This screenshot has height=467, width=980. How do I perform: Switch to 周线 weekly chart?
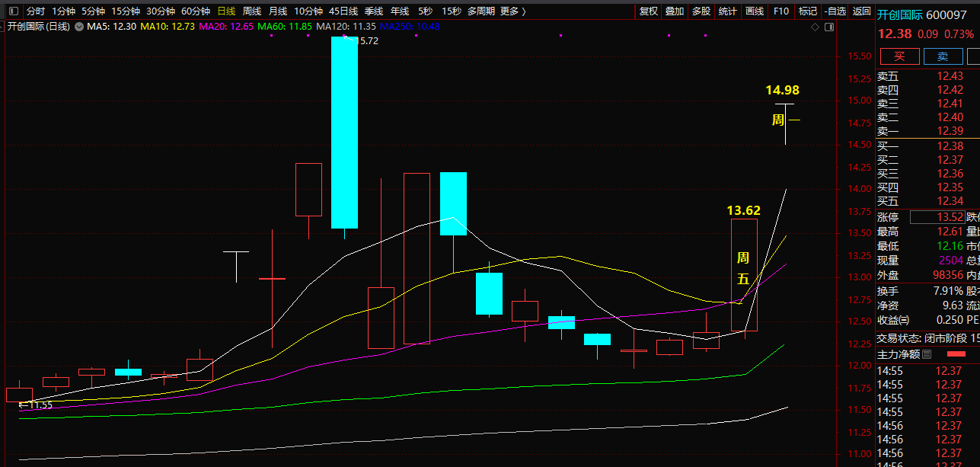[252, 11]
